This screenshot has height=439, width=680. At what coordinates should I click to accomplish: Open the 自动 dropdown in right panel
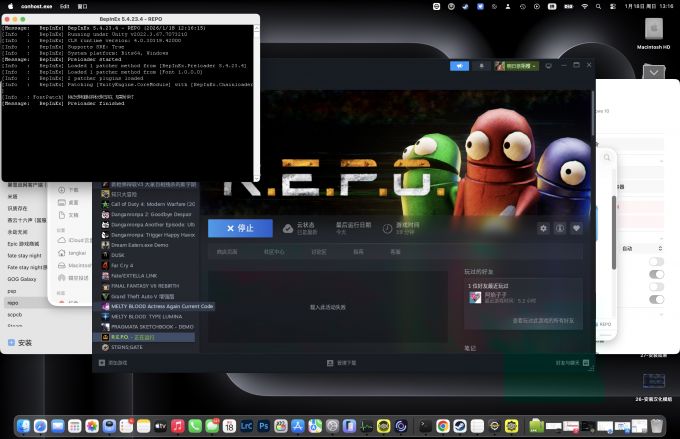point(641,248)
